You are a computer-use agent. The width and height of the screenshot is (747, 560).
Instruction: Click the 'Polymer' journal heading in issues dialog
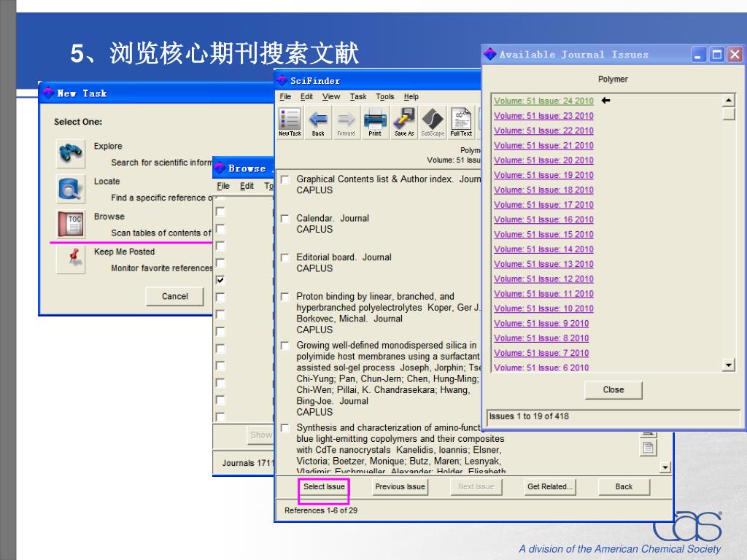pyautogui.click(x=613, y=79)
